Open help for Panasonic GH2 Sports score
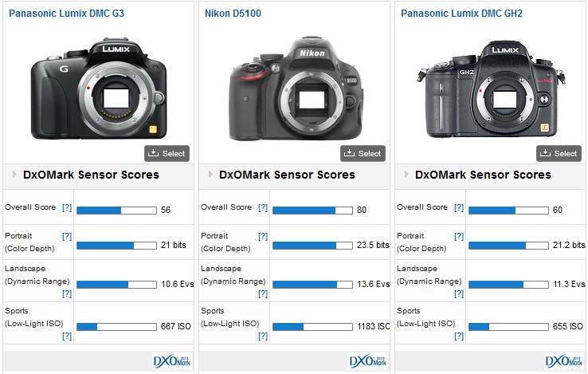Image resolution: width=588 pixels, height=374 pixels. click(x=459, y=336)
